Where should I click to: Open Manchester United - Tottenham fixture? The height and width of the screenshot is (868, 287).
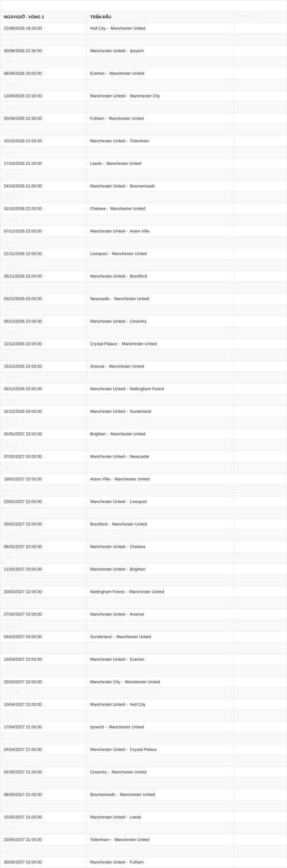click(x=119, y=141)
